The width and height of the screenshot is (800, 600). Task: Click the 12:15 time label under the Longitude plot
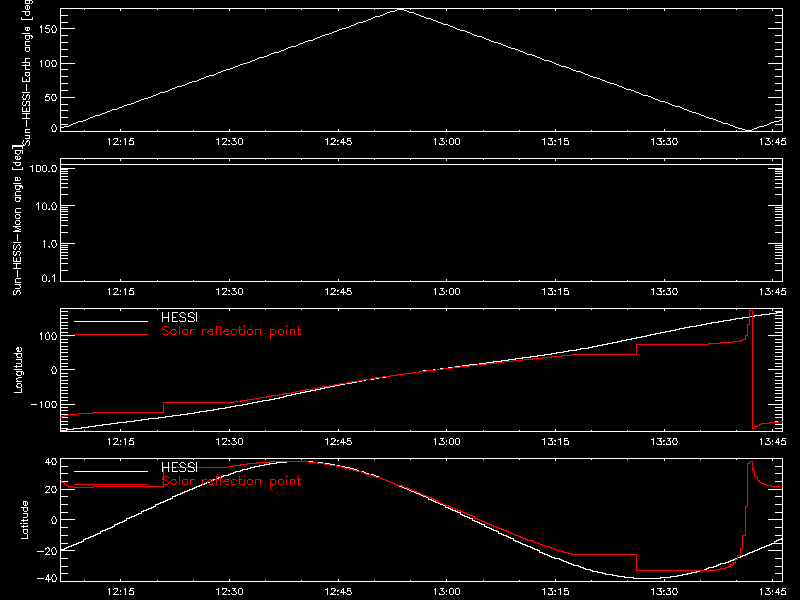(121, 442)
